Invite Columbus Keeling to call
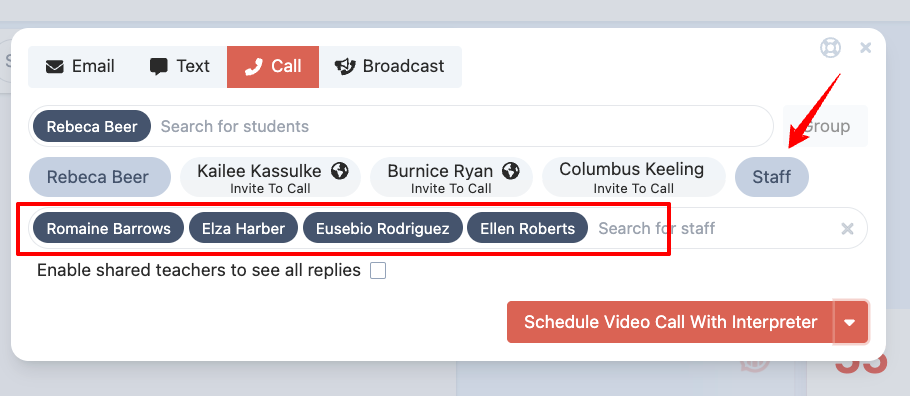Image resolution: width=910 pixels, height=396 pixels. pyautogui.click(x=633, y=177)
